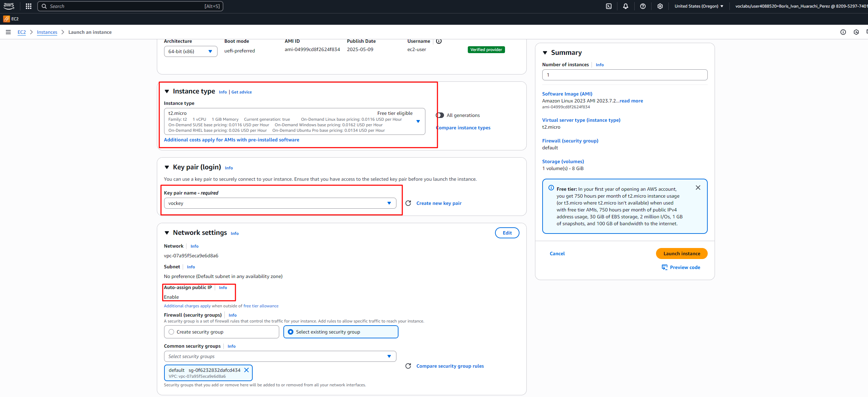Click the EC2 service shortcut icon

click(x=6, y=19)
